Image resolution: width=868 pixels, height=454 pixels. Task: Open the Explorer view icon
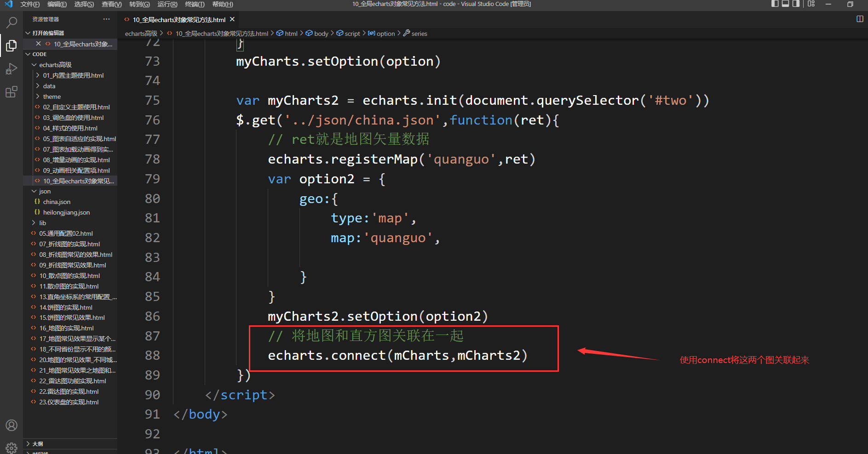coord(11,45)
